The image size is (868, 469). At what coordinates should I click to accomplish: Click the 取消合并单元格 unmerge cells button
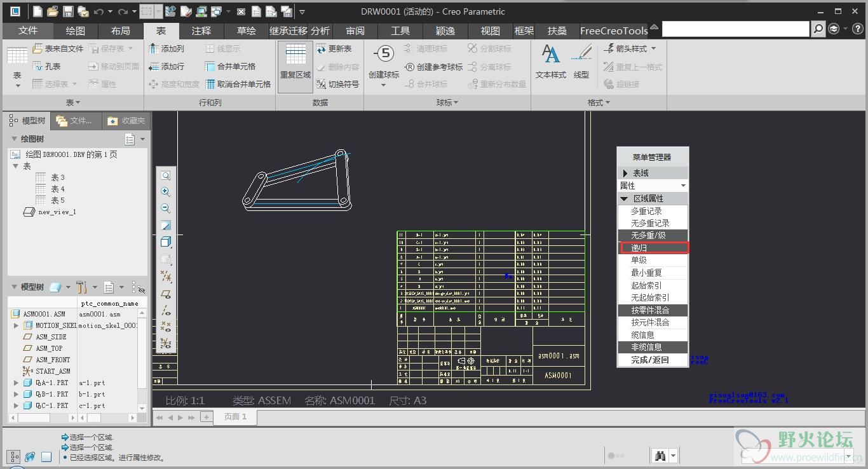pos(238,84)
